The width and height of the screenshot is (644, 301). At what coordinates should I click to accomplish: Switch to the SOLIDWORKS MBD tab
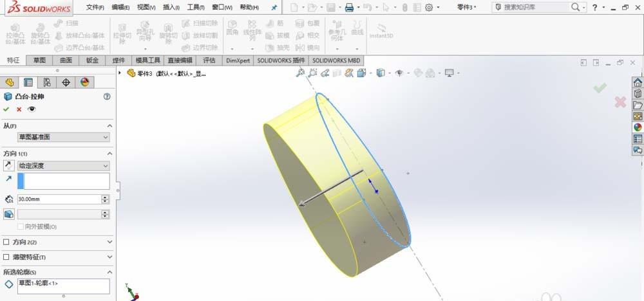click(336, 60)
